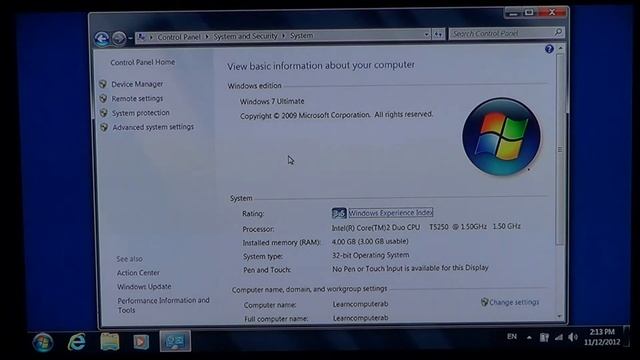Open the address bar history dropdown

(426, 35)
